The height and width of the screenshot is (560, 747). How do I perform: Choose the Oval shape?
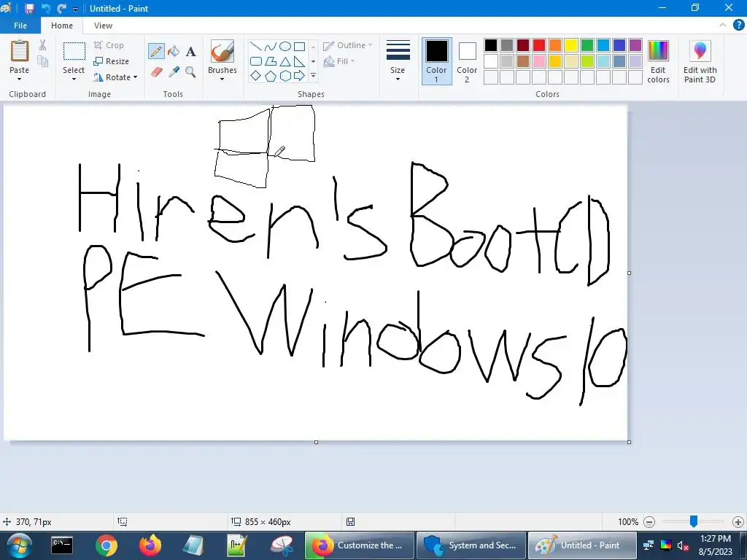pyautogui.click(x=285, y=47)
